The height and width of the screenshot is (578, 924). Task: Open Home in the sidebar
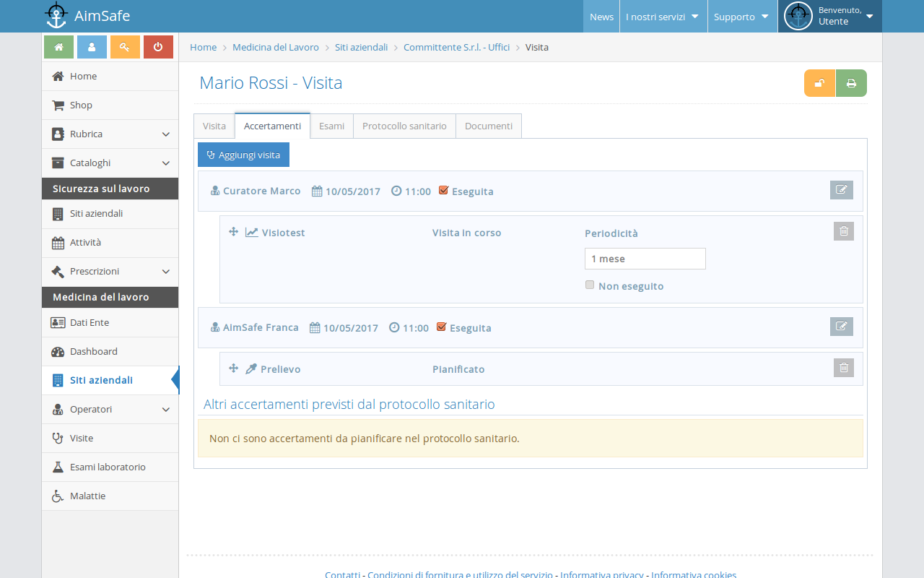[x=110, y=77]
